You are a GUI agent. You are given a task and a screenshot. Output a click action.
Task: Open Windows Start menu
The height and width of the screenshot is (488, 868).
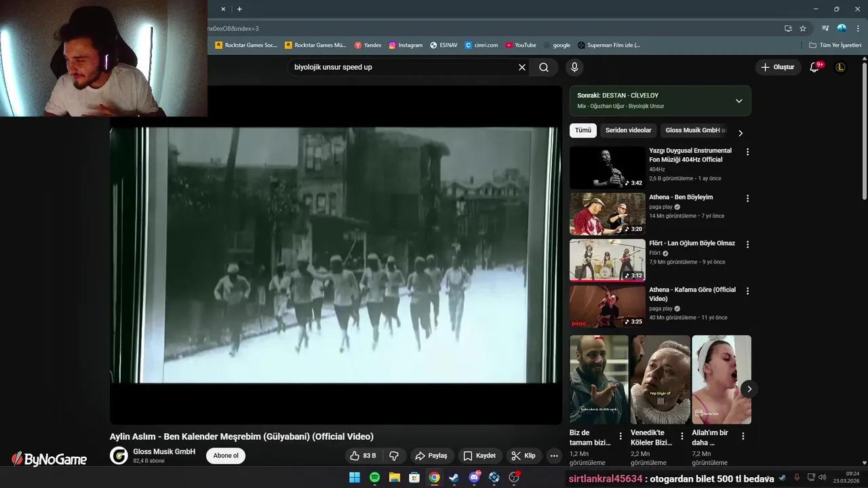click(x=355, y=478)
